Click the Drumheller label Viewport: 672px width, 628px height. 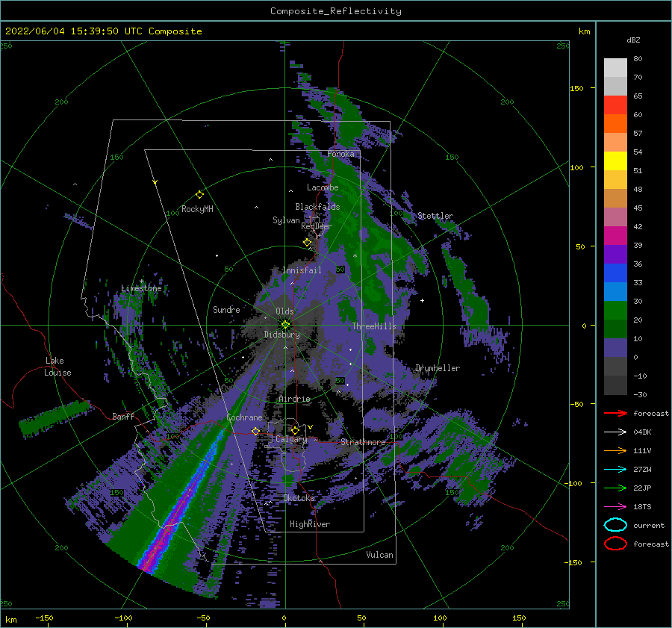[438, 368]
